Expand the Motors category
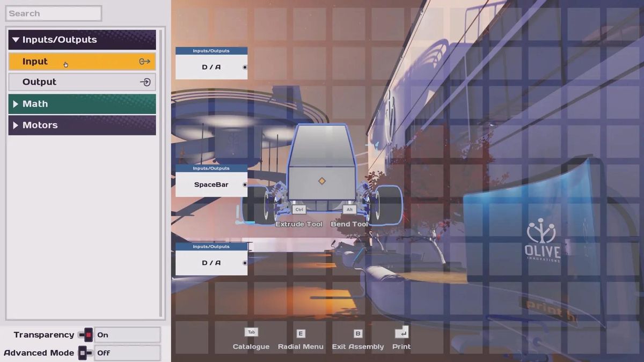The height and width of the screenshot is (362, 644). [x=16, y=125]
